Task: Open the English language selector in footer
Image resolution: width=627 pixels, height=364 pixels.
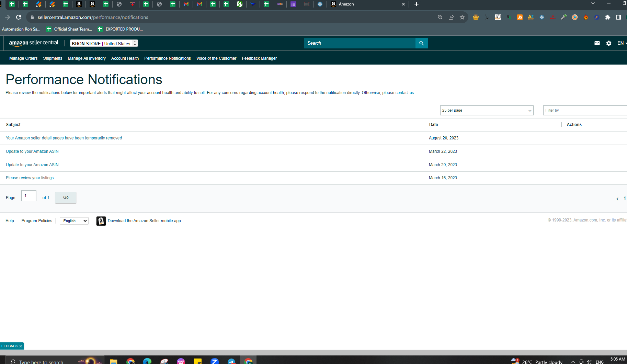Action: pos(74,221)
